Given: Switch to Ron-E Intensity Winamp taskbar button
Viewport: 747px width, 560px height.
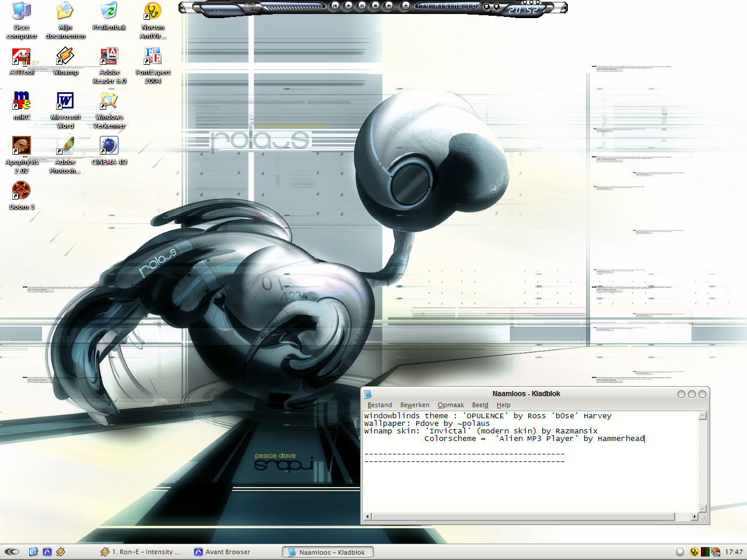Looking at the screenshot, I should click(x=141, y=552).
